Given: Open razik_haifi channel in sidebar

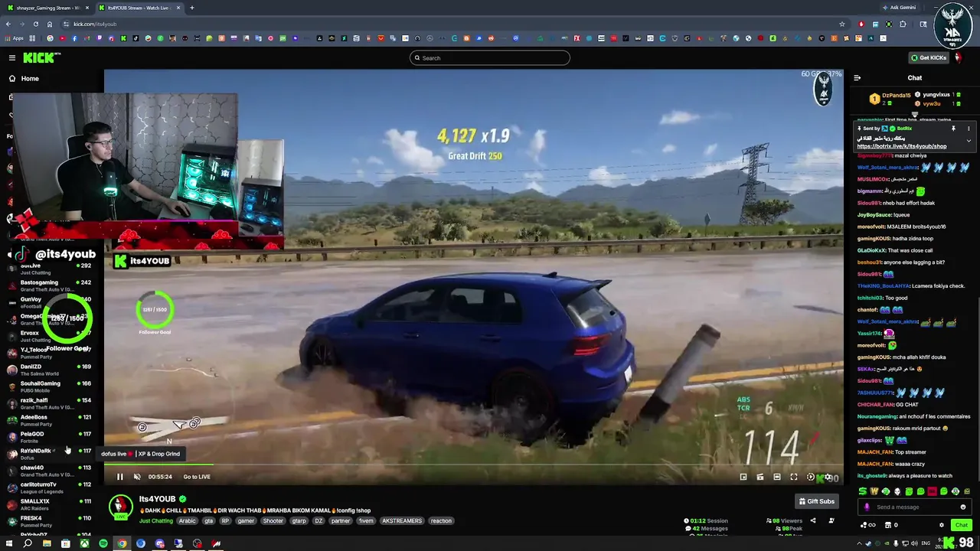Looking at the screenshot, I should [50, 403].
